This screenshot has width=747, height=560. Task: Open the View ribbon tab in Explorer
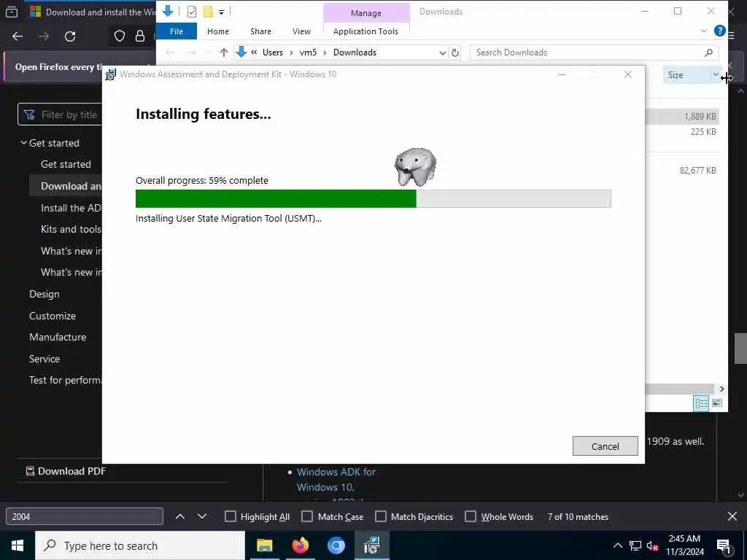click(x=301, y=31)
